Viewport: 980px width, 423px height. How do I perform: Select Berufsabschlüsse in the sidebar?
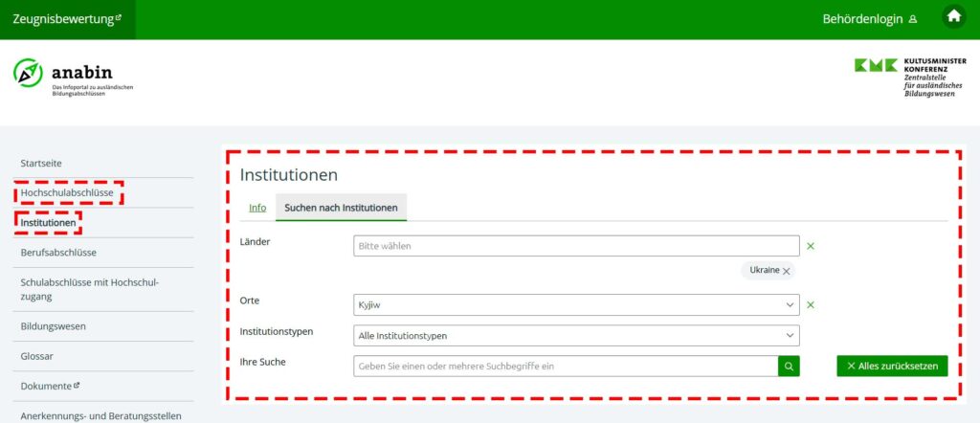pyautogui.click(x=58, y=253)
